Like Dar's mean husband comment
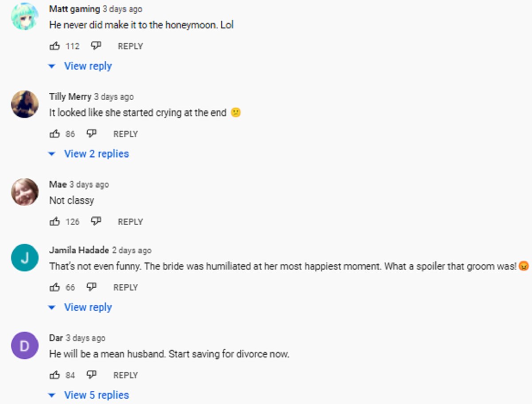532x404 pixels. [55, 375]
